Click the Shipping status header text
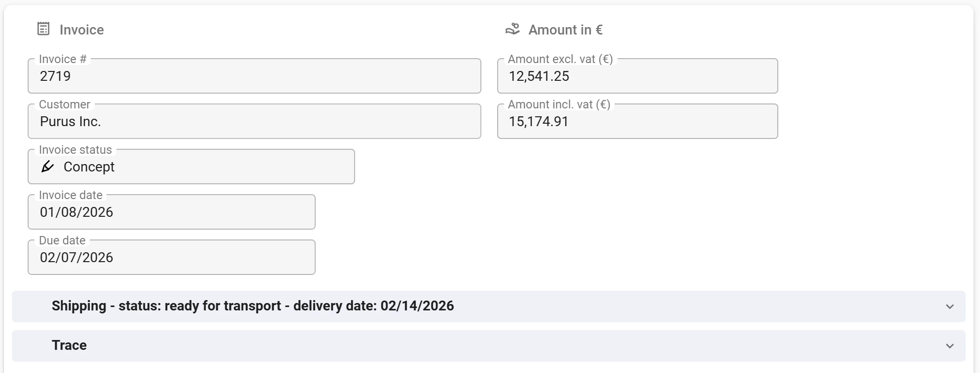Image resolution: width=980 pixels, height=373 pixels. click(253, 306)
